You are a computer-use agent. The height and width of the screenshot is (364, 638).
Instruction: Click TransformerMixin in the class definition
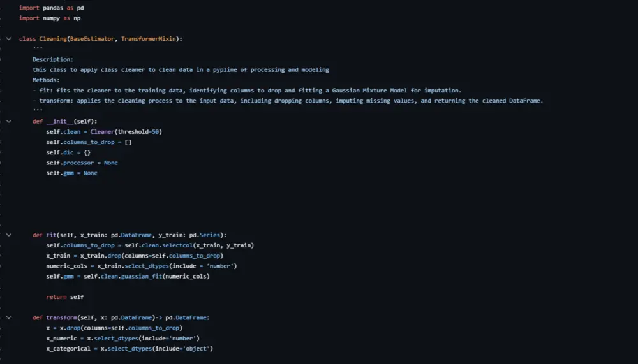pyautogui.click(x=149, y=39)
